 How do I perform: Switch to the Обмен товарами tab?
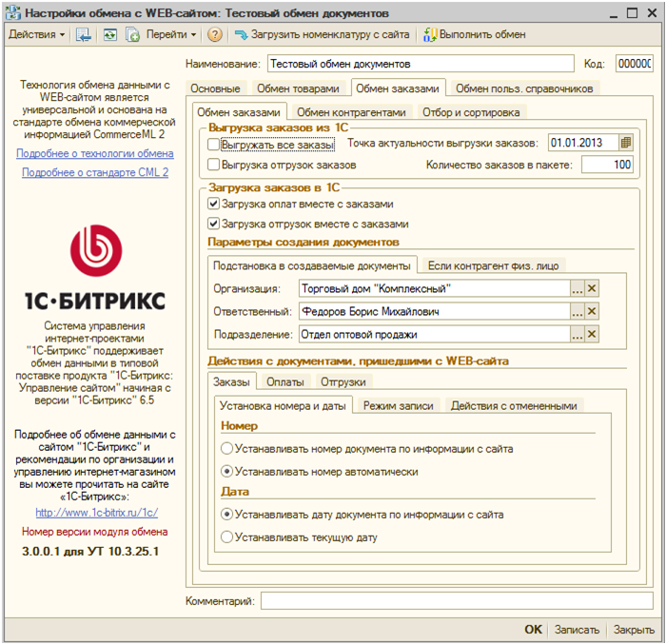(298, 88)
